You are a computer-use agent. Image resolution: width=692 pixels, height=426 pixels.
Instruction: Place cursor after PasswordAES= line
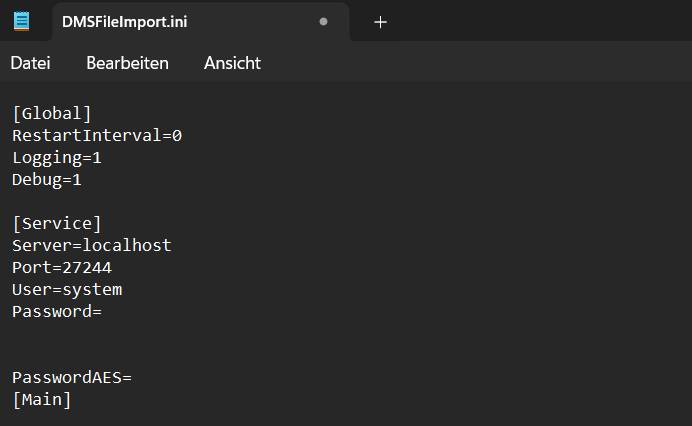[x=132, y=378]
